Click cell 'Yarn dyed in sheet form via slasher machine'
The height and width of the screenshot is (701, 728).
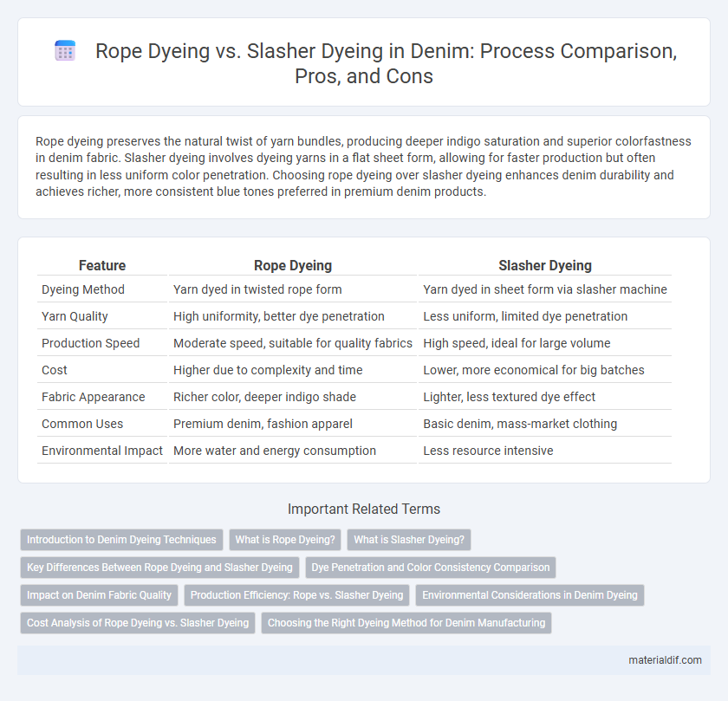(545, 289)
